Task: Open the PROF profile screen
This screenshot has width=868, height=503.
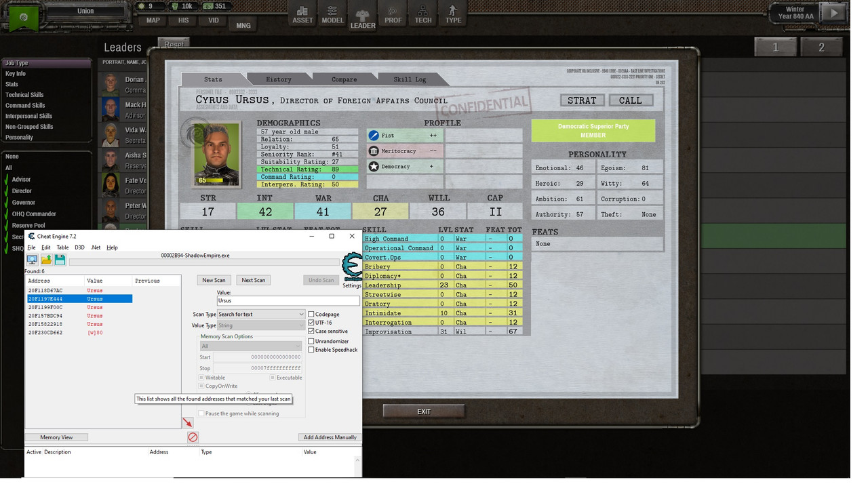Action: 393,14
